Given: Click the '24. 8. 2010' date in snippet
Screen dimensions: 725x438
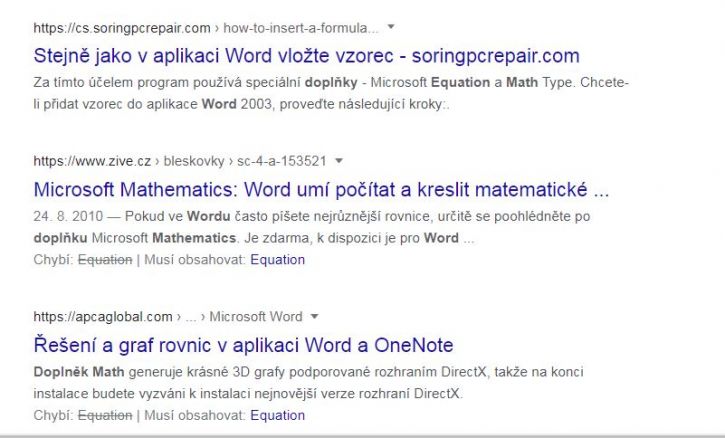Looking at the screenshot, I should 68,216.
